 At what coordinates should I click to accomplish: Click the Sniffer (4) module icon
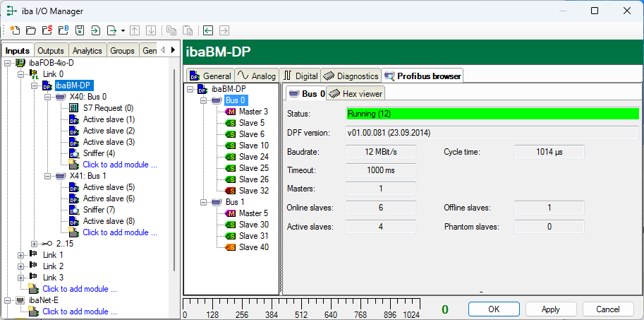coord(74,153)
